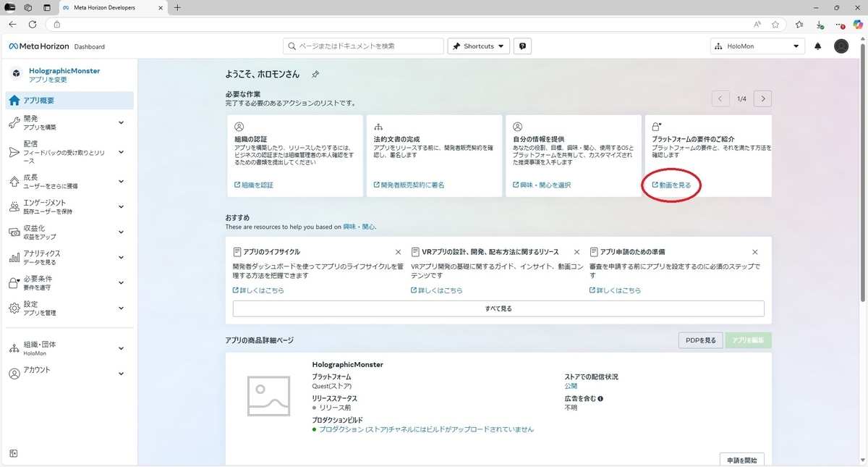Open the Shortcuts dropdown

pos(479,46)
